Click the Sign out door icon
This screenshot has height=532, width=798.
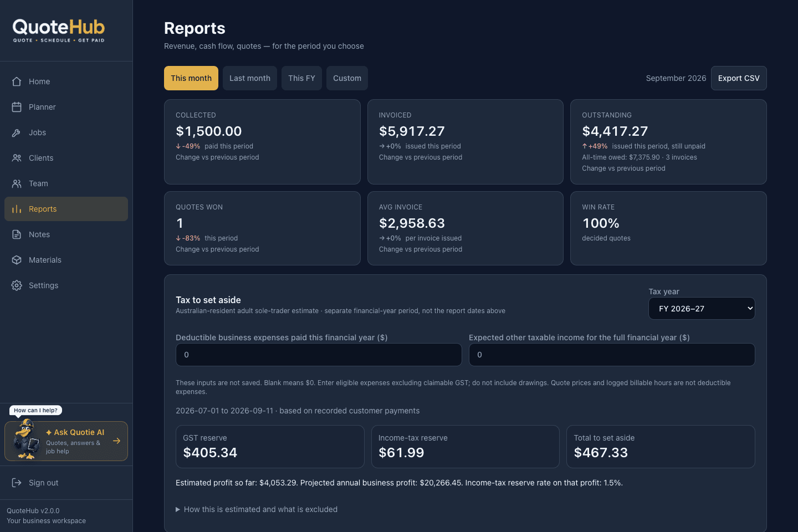pyautogui.click(x=17, y=483)
